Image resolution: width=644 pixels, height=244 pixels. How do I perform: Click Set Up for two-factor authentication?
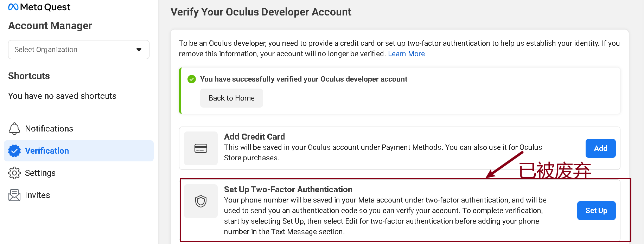[597, 211]
